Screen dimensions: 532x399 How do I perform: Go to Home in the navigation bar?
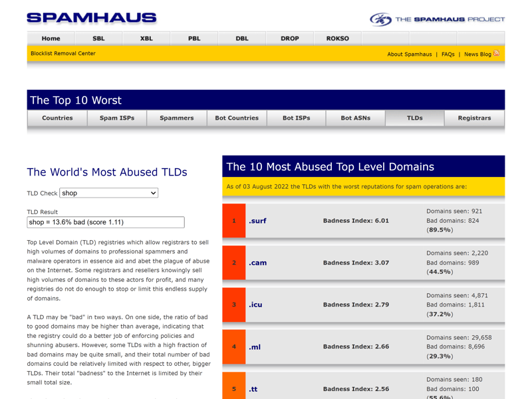coord(51,39)
